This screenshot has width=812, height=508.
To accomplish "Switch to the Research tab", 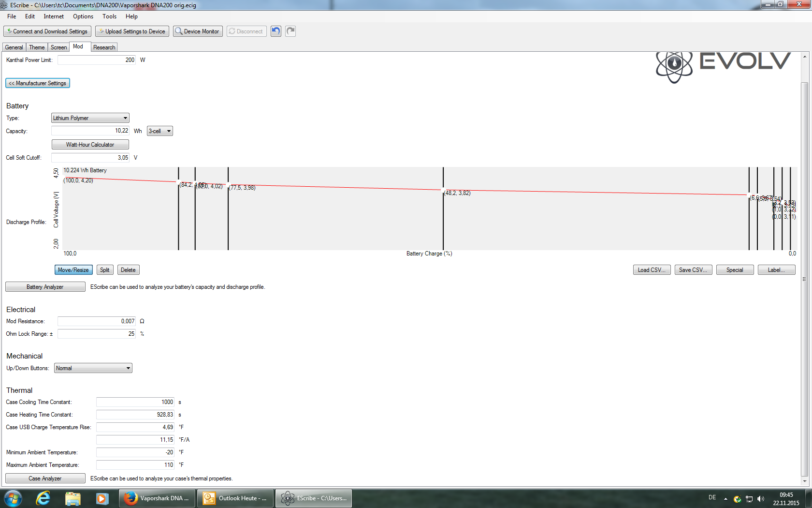I will point(104,47).
